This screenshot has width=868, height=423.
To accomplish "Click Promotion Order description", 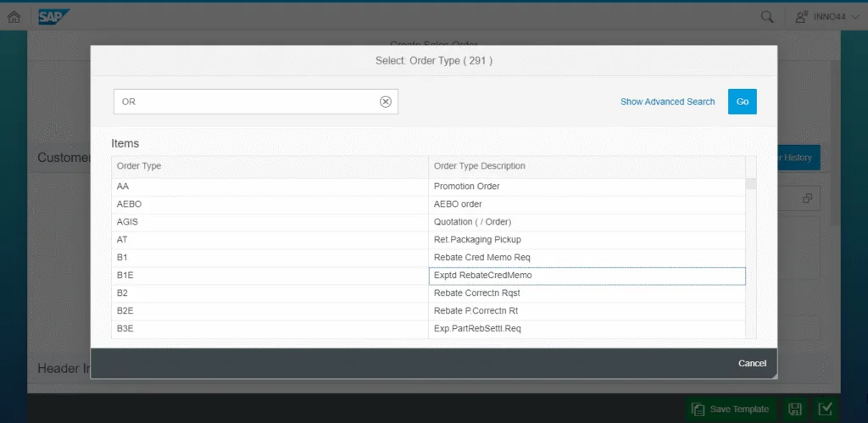I will (467, 186).
